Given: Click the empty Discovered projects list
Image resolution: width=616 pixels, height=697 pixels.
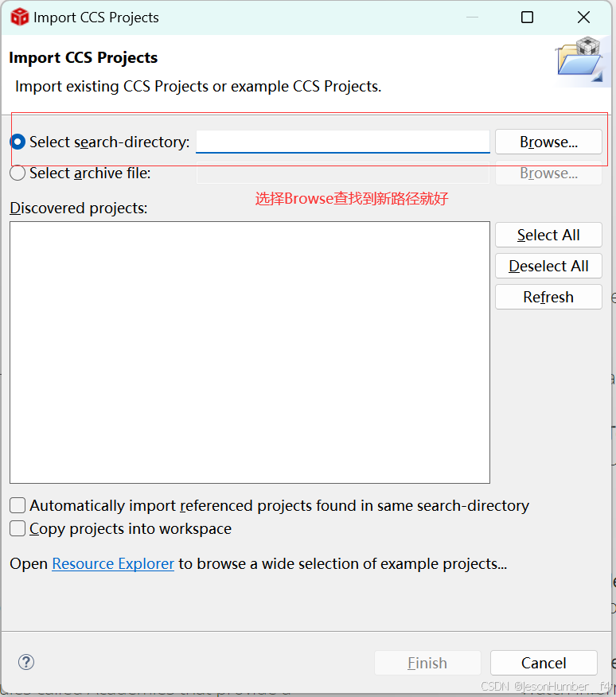Looking at the screenshot, I should [x=249, y=352].
